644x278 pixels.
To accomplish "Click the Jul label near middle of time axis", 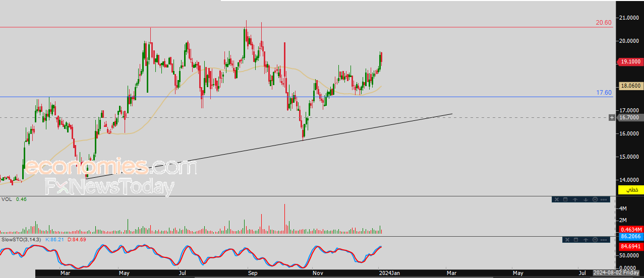I will [183, 273].
